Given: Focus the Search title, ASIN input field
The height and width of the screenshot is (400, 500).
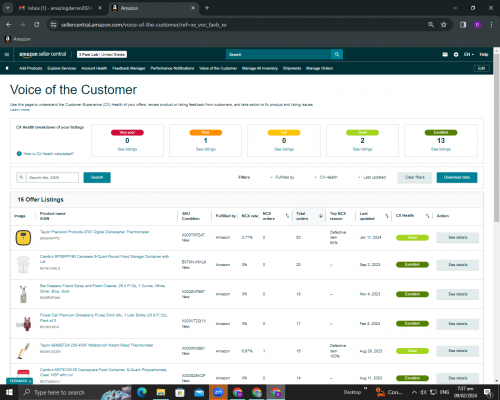Looking at the screenshot, I should pyautogui.click(x=52, y=177).
